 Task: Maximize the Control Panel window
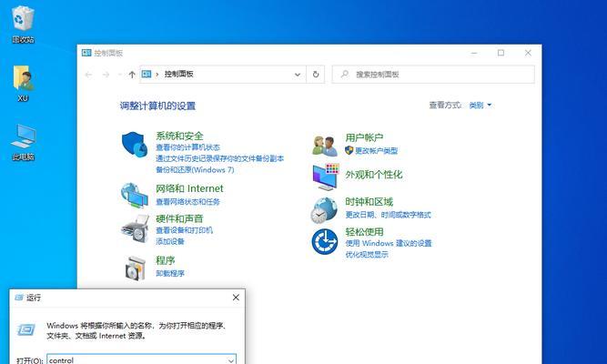(x=501, y=53)
